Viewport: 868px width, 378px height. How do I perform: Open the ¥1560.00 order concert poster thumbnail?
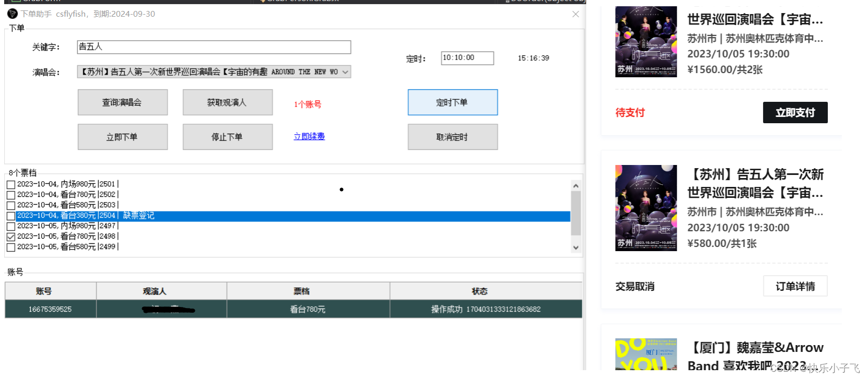646,42
